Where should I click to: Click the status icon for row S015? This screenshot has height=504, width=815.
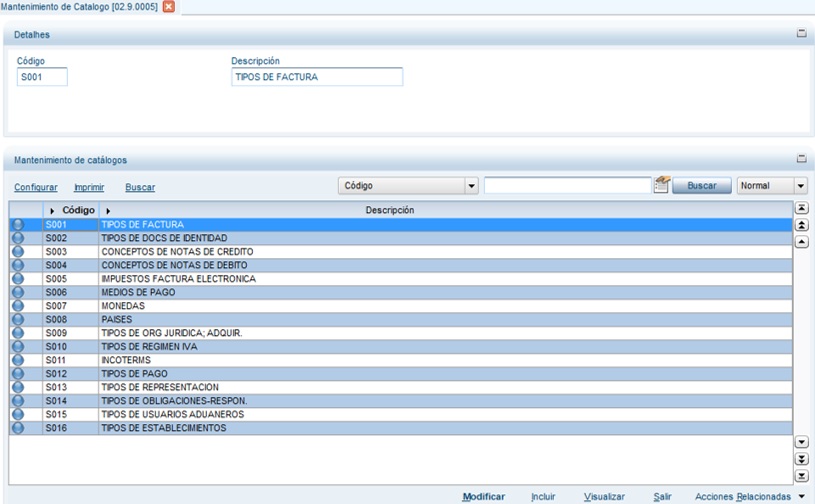click(x=18, y=414)
